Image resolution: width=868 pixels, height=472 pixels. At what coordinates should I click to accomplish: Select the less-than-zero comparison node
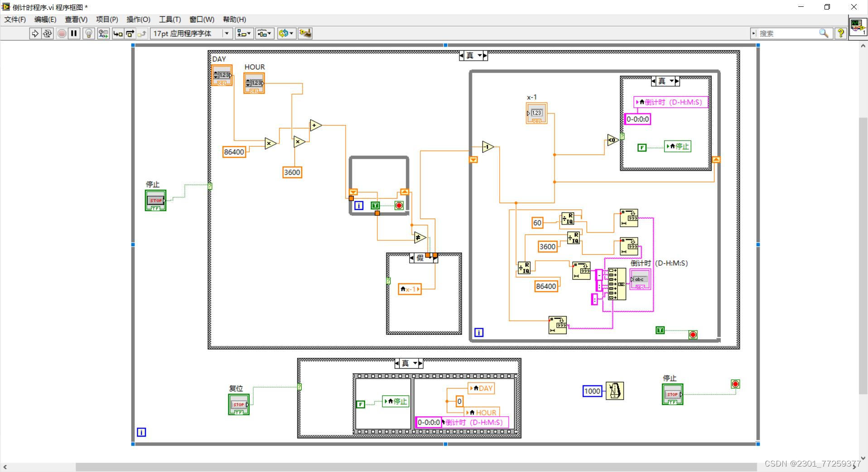point(612,140)
